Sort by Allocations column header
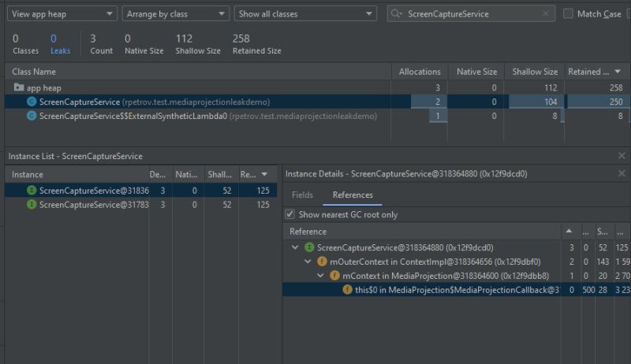 coord(420,72)
